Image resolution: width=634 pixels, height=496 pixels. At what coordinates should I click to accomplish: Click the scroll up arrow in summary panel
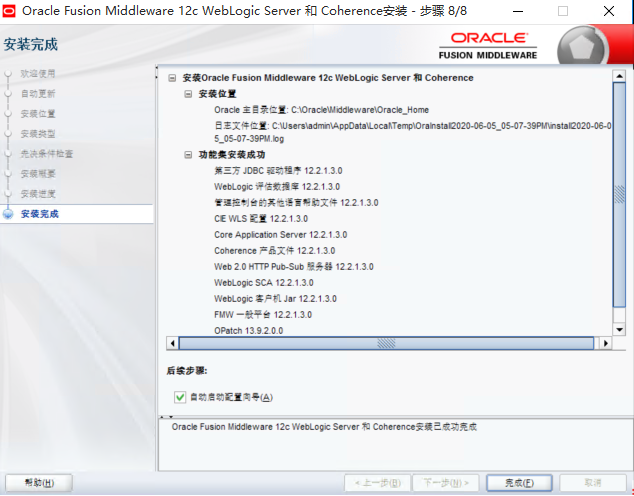(619, 76)
